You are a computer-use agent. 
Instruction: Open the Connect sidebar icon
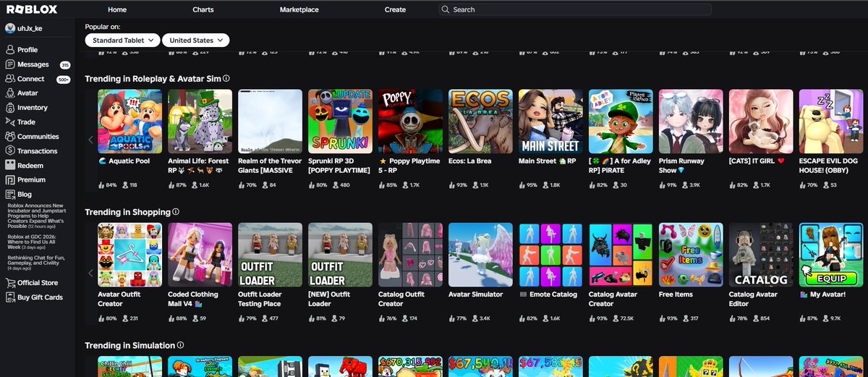(x=10, y=79)
